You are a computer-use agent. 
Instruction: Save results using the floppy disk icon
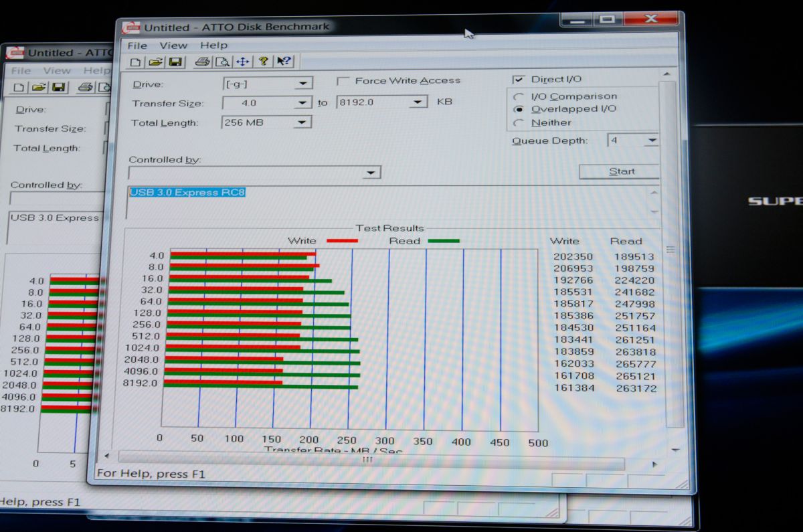pos(175,62)
